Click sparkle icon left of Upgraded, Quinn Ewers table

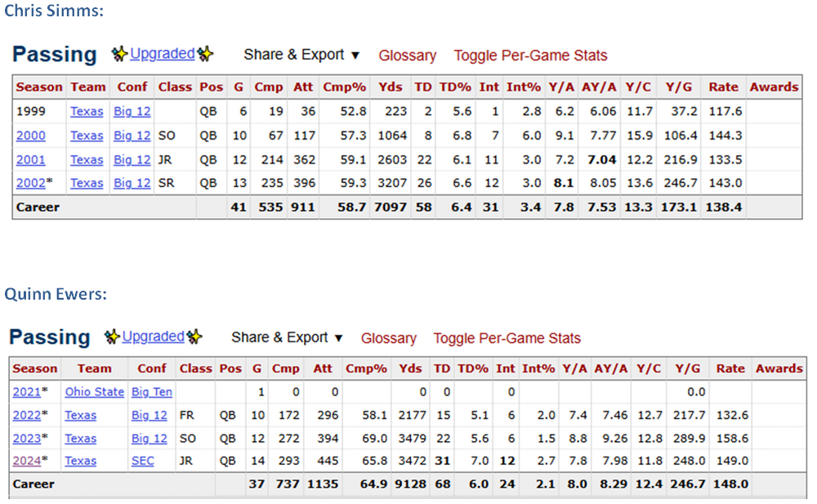[x=113, y=337]
